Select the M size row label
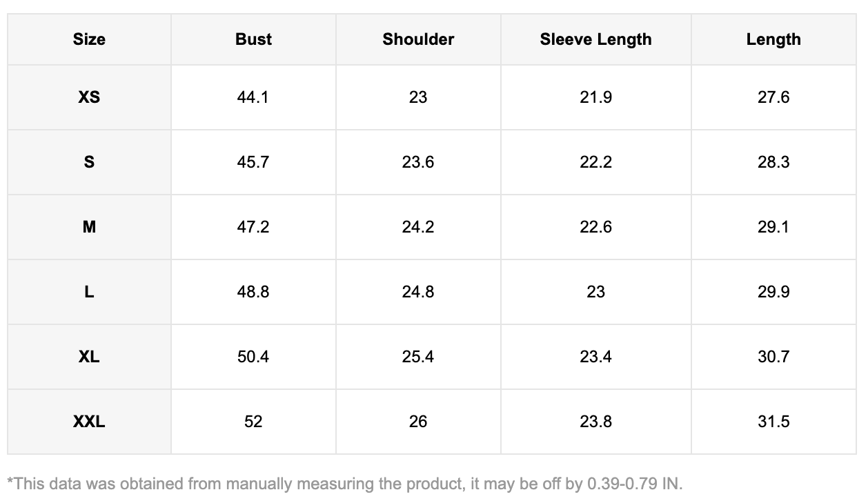This screenshot has width=868, height=501. coord(89,227)
